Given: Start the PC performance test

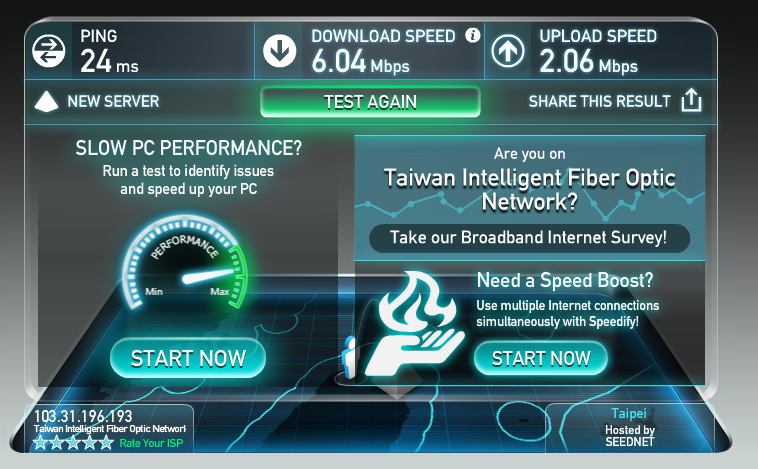Looking at the screenshot, I should pos(188,358).
